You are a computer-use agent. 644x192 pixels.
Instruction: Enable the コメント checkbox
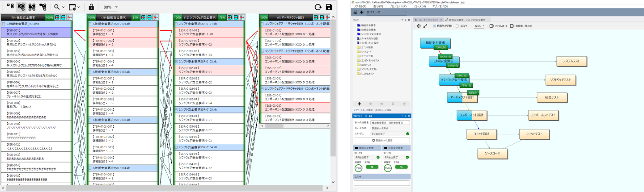[x=457, y=26]
